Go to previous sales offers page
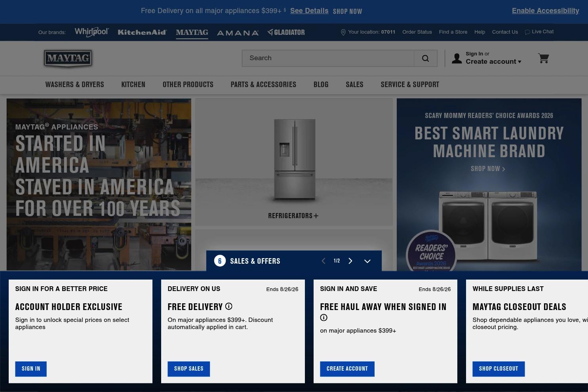The image size is (588, 392). coord(323,261)
